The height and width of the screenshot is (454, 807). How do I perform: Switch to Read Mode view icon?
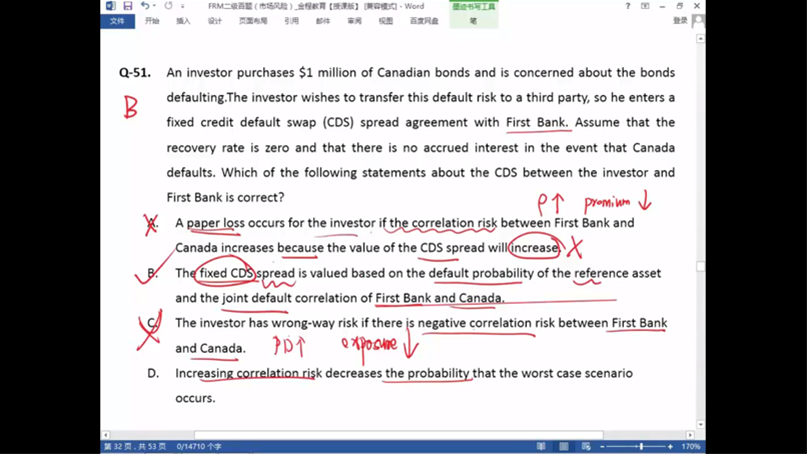(541, 447)
